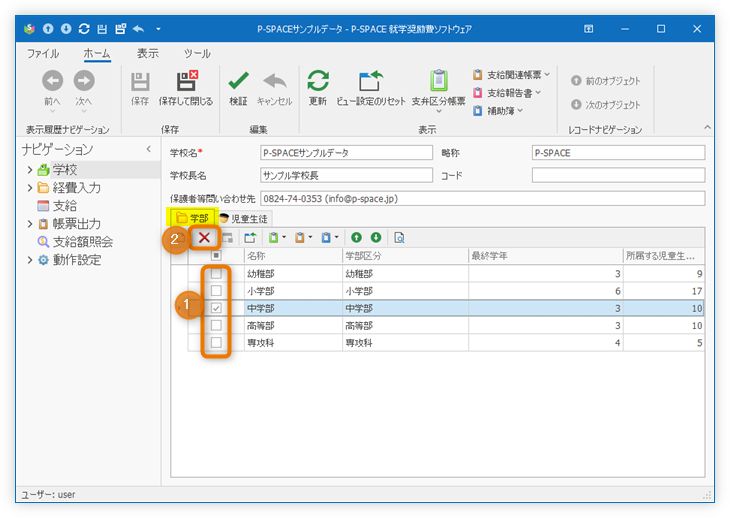Click the next-record down arrow in title bar
Viewport: 730px width, 518px height.
click(x=66, y=29)
